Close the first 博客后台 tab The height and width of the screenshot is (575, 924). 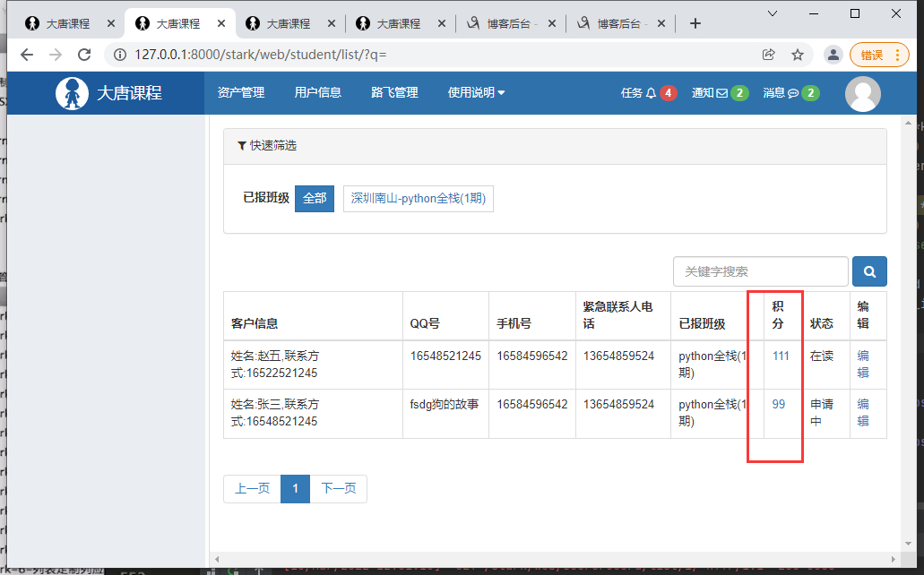pos(551,23)
